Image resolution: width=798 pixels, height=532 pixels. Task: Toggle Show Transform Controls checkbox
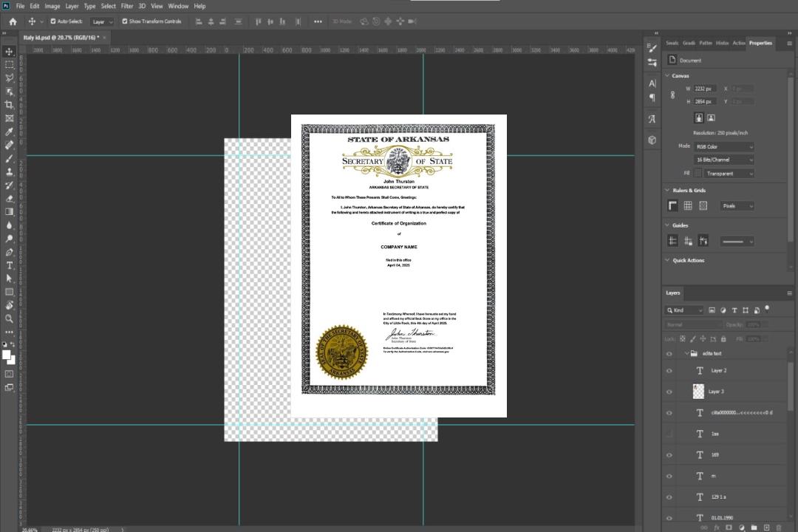(x=125, y=21)
